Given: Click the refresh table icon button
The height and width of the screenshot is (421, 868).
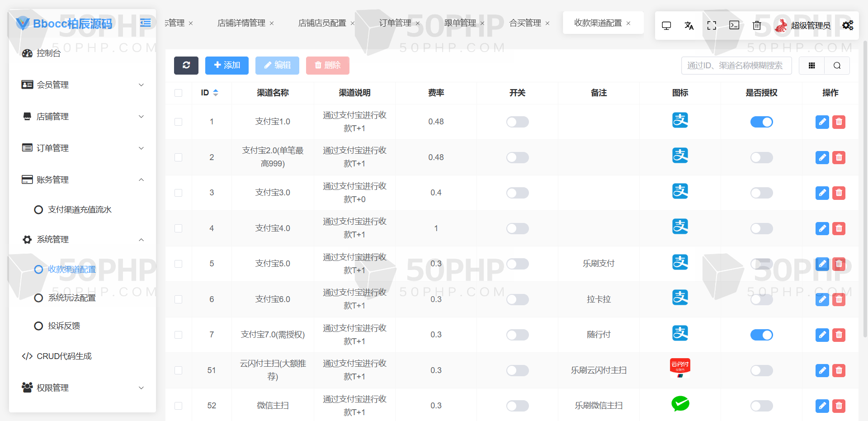Looking at the screenshot, I should pyautogui.click(x=186, y=65).
